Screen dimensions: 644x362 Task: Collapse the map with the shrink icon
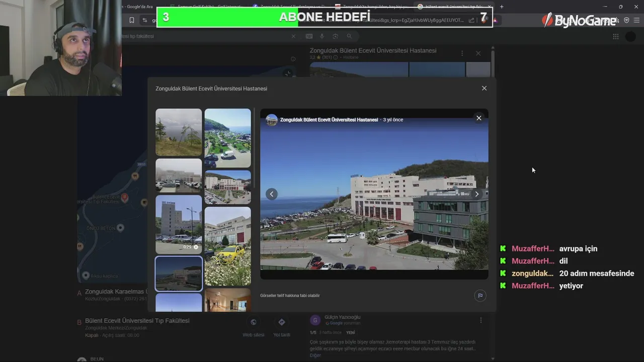pyautogui.click(x=288, y=74)
